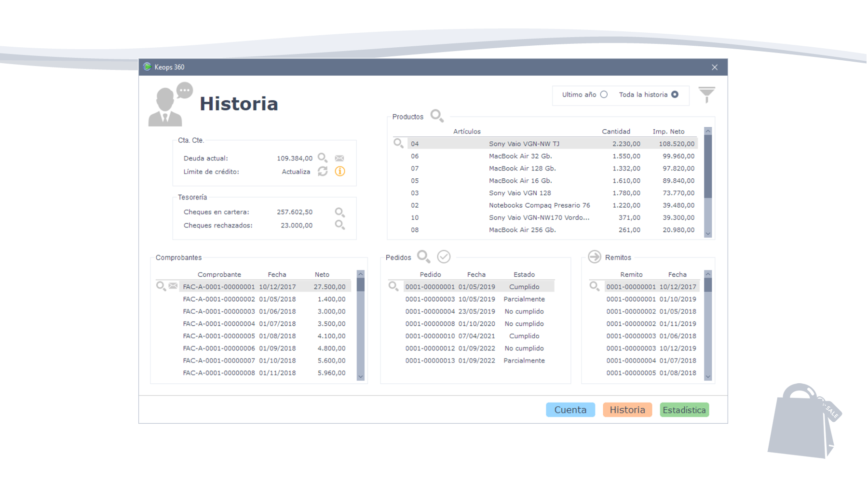The image size is (868, 482).
Task: Click the Keops 360 title bar logo
Action: 148,67
